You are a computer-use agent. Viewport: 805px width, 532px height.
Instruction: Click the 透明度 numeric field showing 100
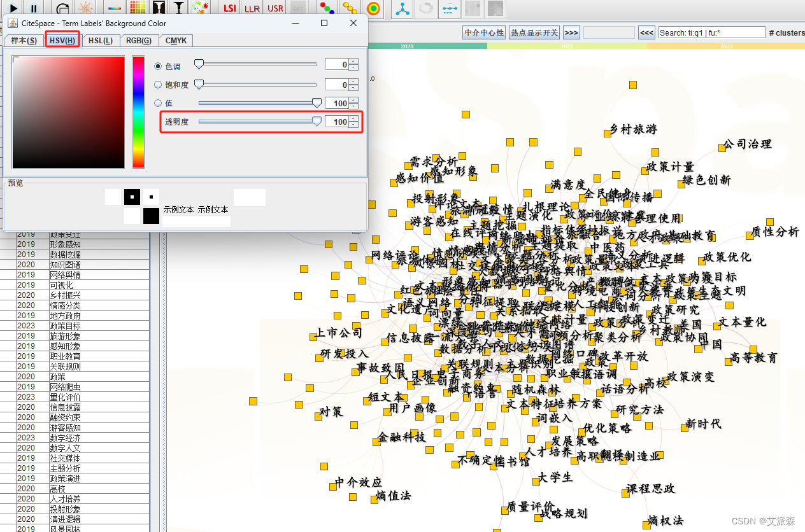(x=337, y=122)
